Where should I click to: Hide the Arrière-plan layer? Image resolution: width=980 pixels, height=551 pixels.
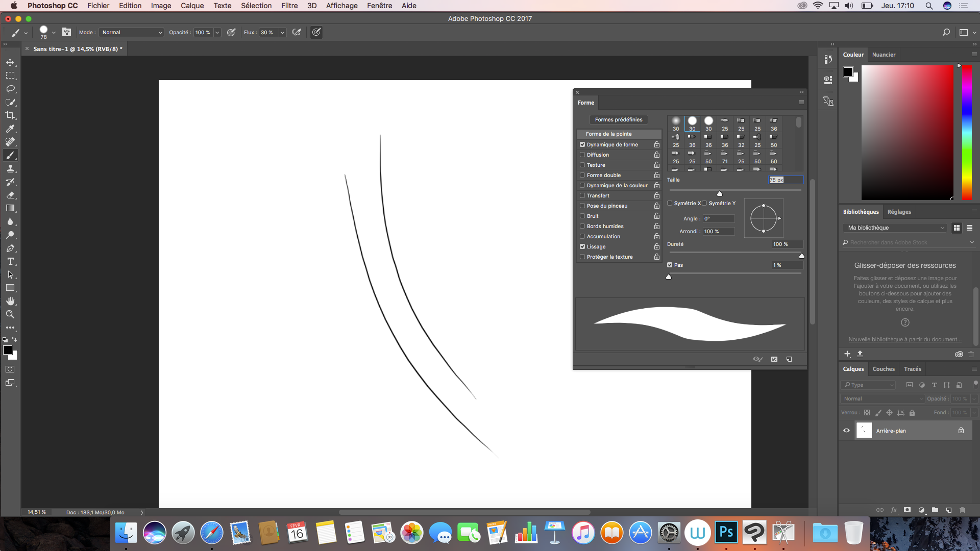pos(846,431)
